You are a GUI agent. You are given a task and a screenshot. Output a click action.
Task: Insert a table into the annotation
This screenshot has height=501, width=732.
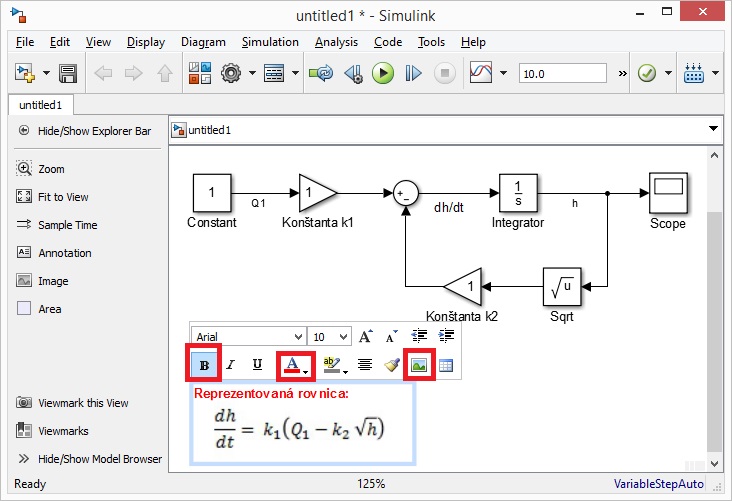click(x=446, y=365)
